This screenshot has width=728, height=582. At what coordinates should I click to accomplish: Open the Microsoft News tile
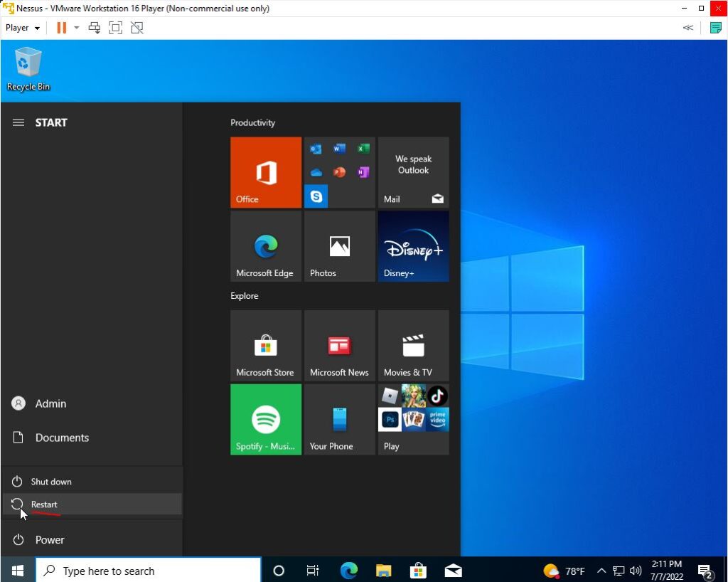[x=340, y=346]
